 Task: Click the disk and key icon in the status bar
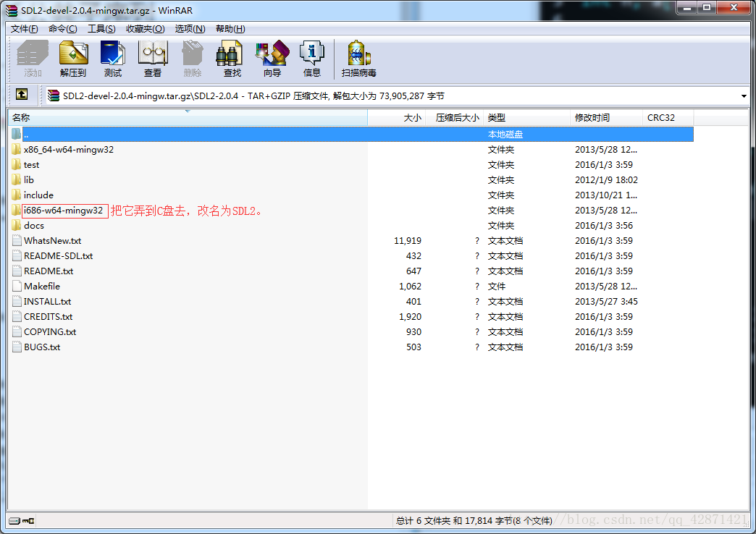21,520
